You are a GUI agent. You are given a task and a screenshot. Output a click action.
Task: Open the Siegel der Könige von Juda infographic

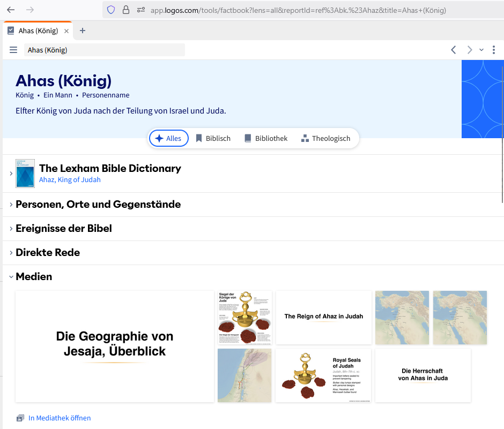pos(245,318)
